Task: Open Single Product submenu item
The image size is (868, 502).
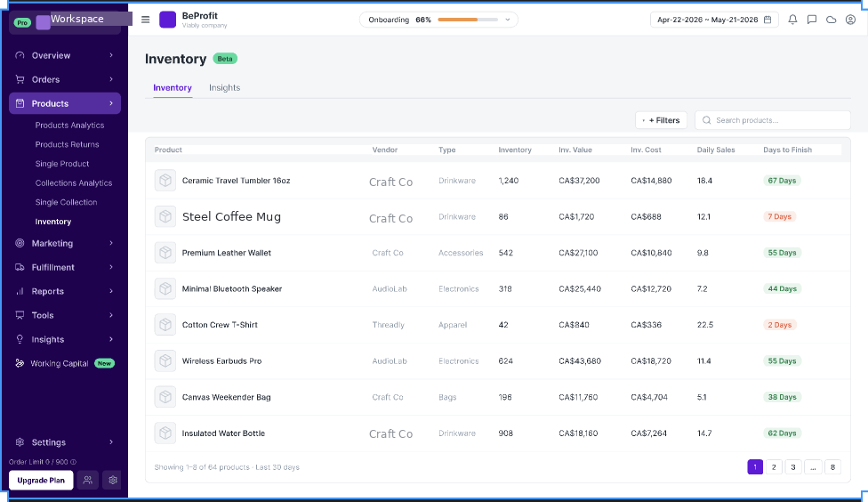Action: 62,164
